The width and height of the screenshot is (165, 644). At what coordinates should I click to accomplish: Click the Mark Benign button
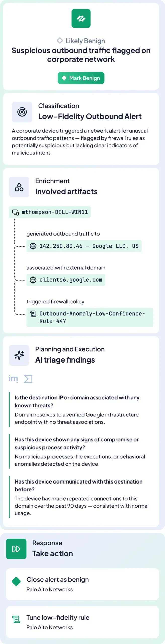(x=81, y=78)
